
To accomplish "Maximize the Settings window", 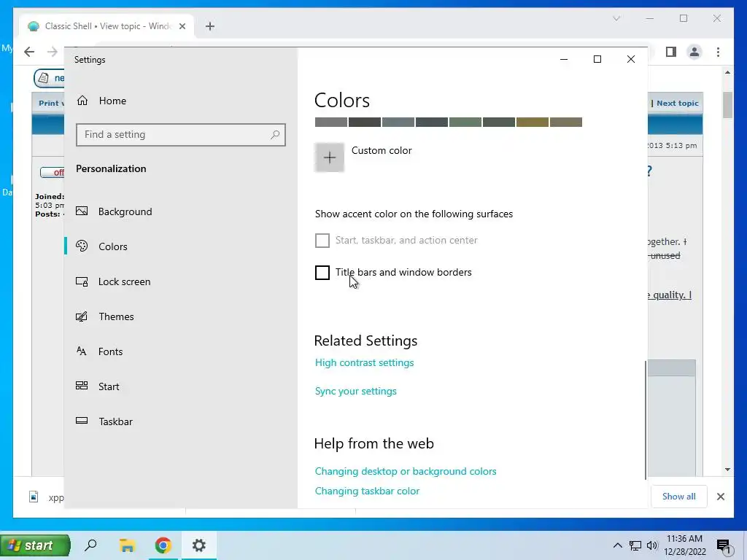I will pyautogui.click(x=597, y=59).
